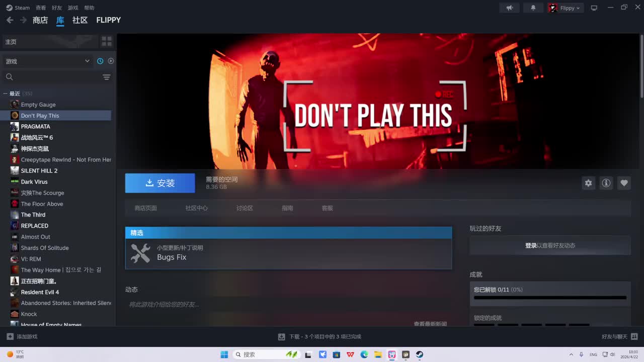Viewport: 644px width, 362px height.
Task: Click the Don't Play This banner image
Action: click(377, 101)
